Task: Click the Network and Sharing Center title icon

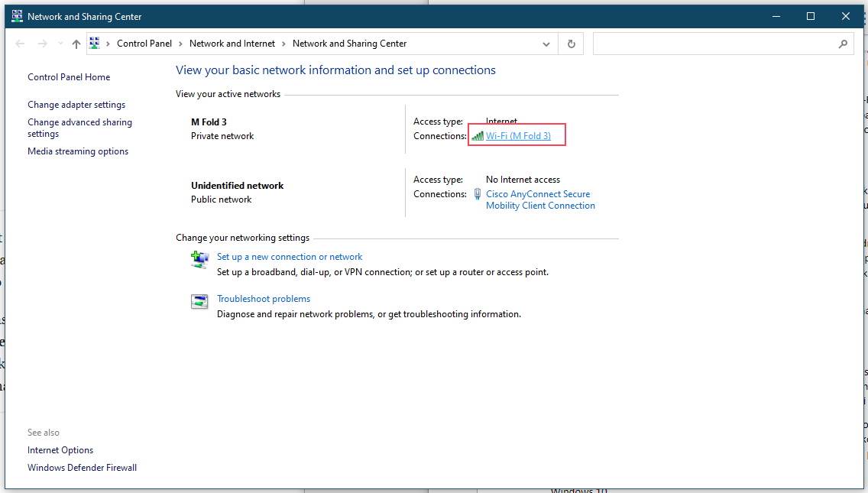Action: 17,16
